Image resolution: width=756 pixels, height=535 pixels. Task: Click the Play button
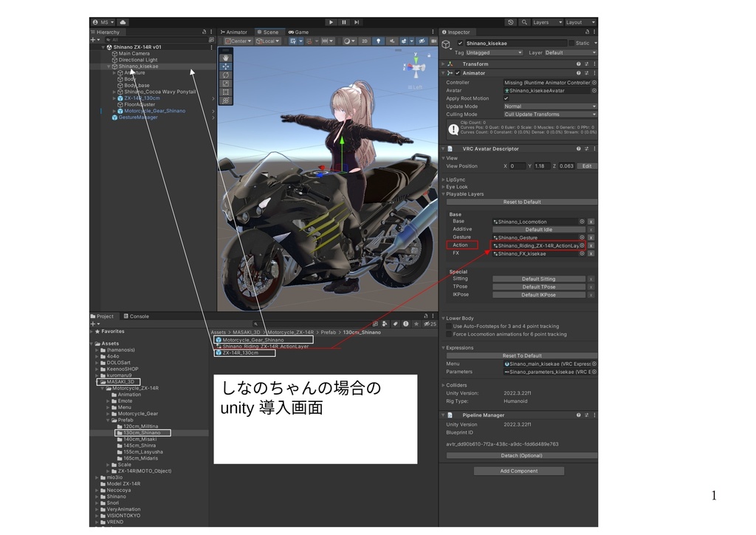331,22
